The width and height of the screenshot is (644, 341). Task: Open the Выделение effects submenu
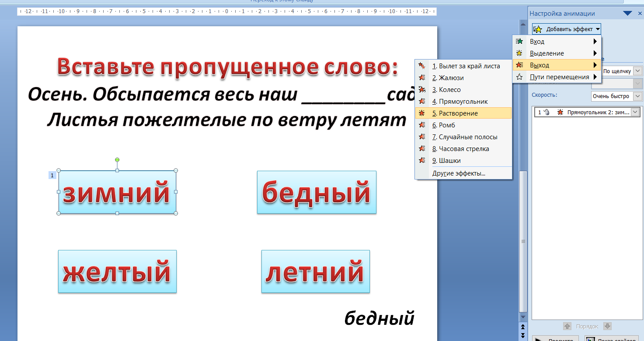(557, 53)
